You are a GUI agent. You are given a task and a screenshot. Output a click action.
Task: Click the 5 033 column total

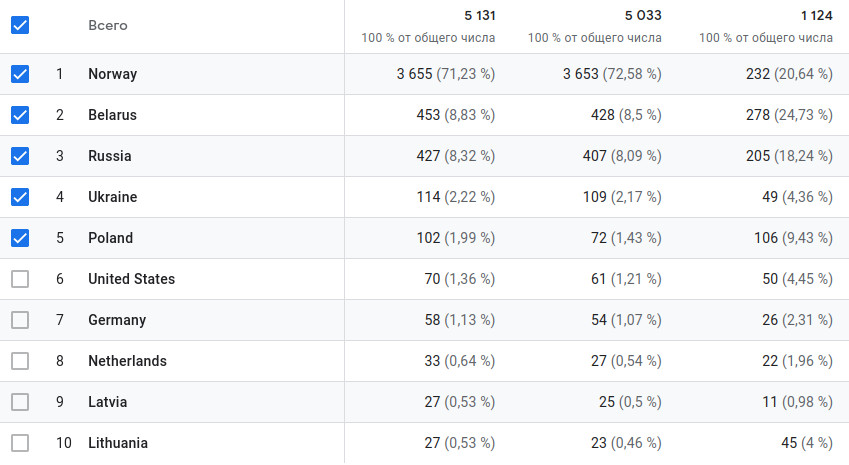pos(643,15)
